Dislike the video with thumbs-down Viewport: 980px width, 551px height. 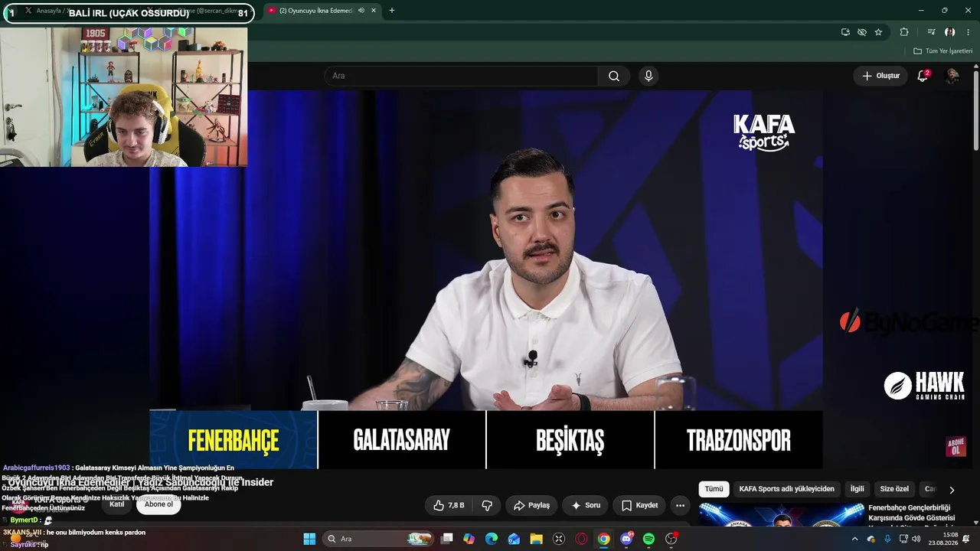pos(487,505)
